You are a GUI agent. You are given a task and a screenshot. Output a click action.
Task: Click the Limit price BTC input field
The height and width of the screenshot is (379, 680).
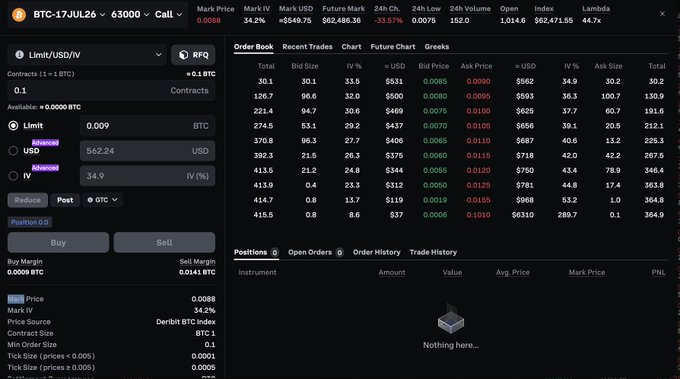click(147, 126)
